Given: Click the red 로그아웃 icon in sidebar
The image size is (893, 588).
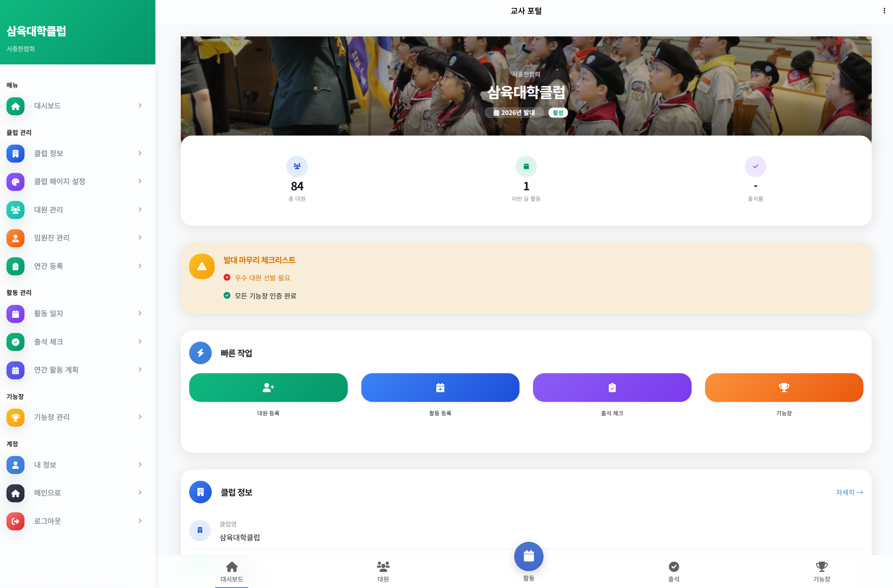Looking at the screenshot, I should click(x=15, y=521).
